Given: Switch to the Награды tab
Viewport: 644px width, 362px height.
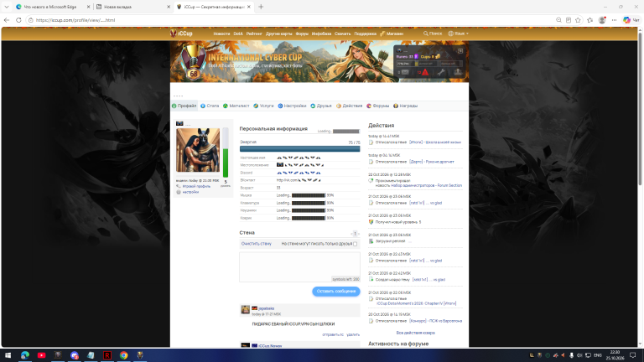Looking at the screenshot, I should (405, 106).
